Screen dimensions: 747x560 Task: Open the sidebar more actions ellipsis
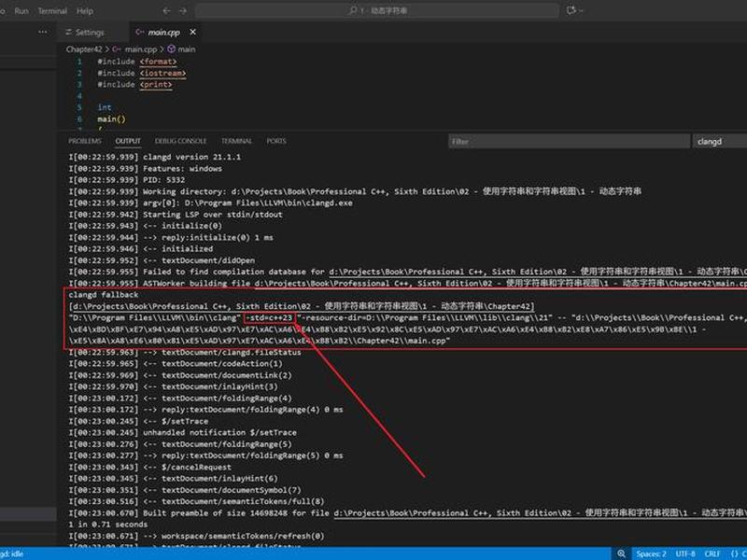[x=43, y=32]
